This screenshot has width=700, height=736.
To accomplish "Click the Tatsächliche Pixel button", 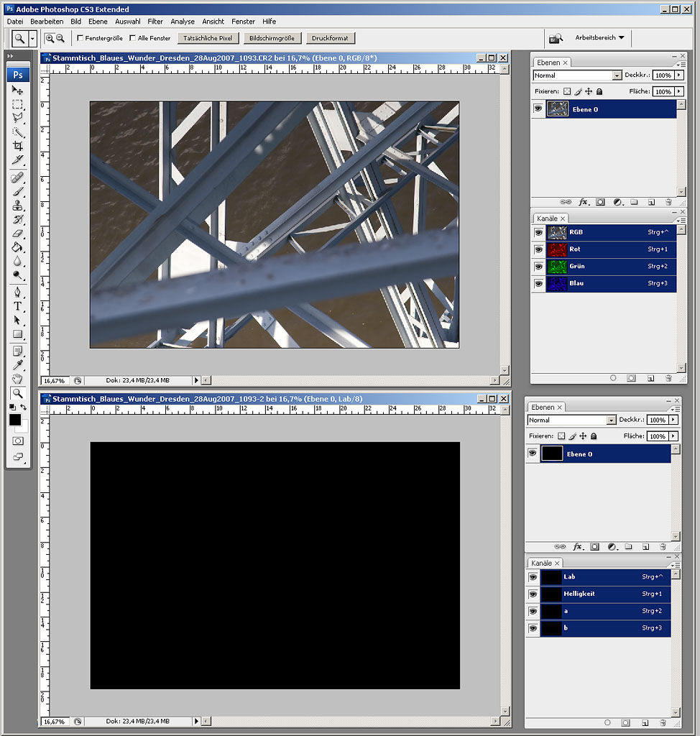I will (208, 38).
